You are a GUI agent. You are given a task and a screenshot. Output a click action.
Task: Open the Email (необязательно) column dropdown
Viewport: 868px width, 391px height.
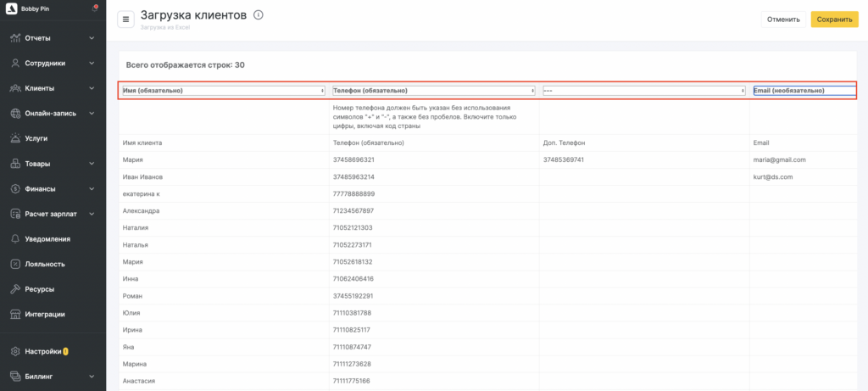[x=804, y=91]
